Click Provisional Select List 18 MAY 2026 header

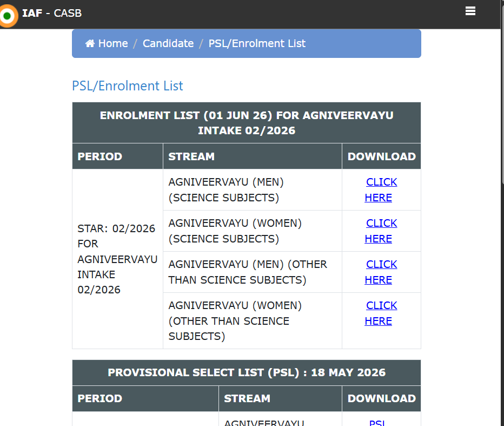coord(247,372)
